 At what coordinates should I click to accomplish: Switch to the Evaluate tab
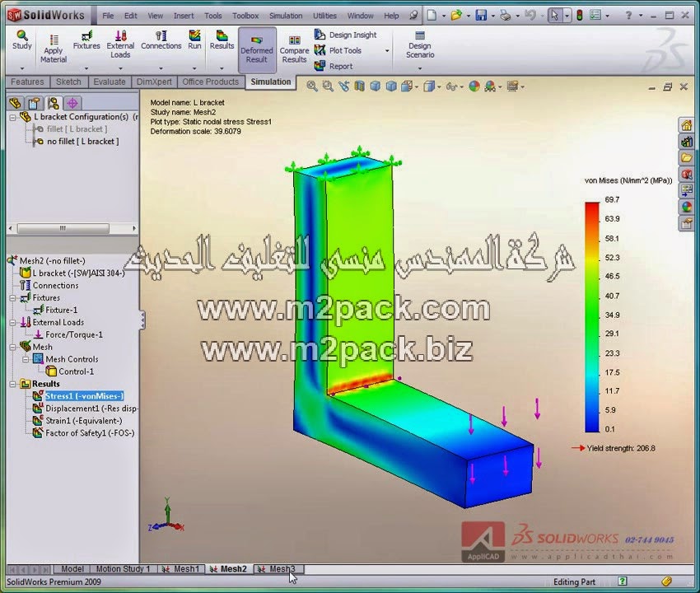[x=110, y=82]
